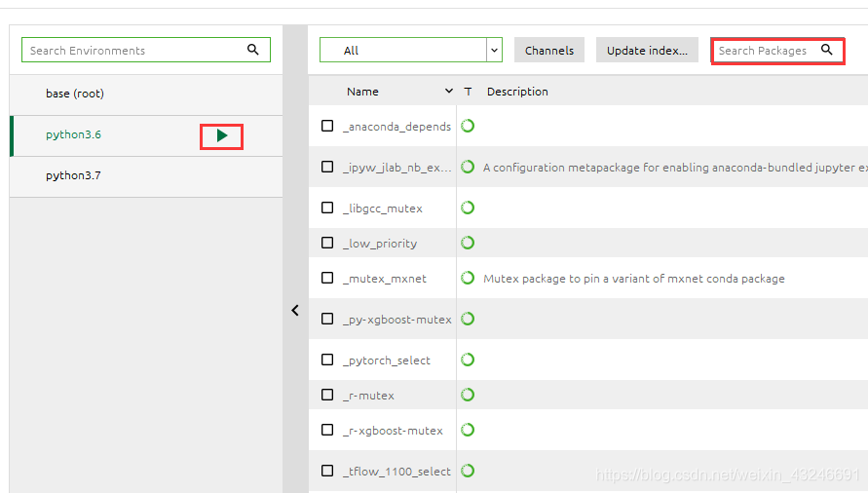Viewport: 868px width, 493px height.
Task: Enable the _tflow_1100_select checkbox
Action: [327, 471]
